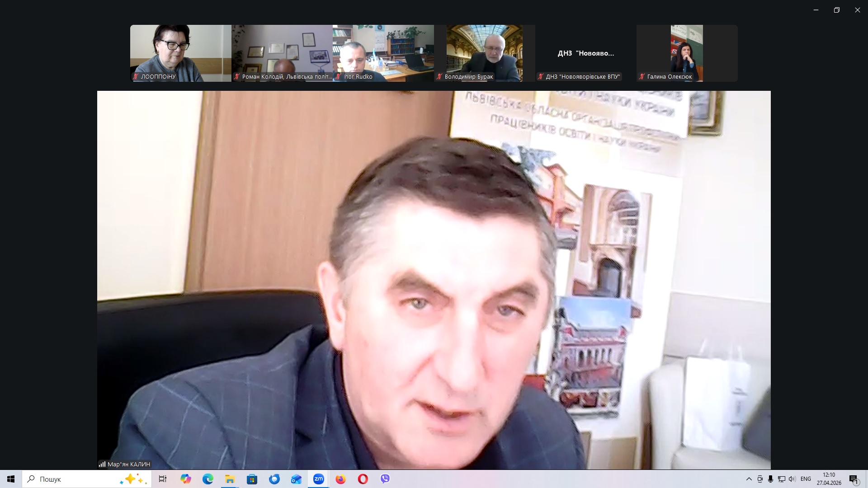Open Firefox from the taskbar
868x488 pixels.
[x=340, y=479]
